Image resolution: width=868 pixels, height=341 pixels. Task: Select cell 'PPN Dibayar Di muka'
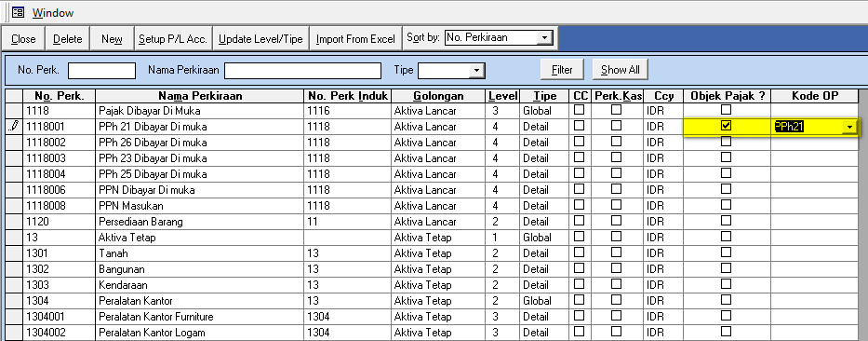click(x=200, y=190)
